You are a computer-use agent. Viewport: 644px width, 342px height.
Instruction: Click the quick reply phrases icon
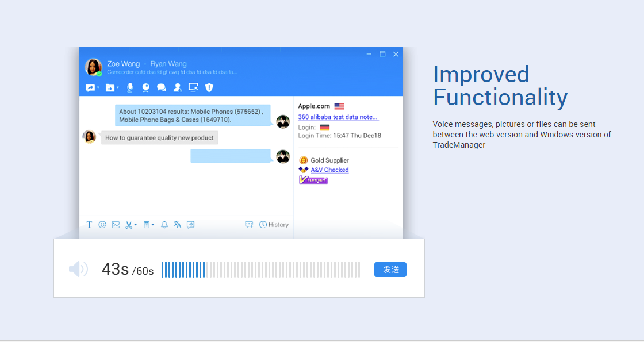click(x=249, y=225)
